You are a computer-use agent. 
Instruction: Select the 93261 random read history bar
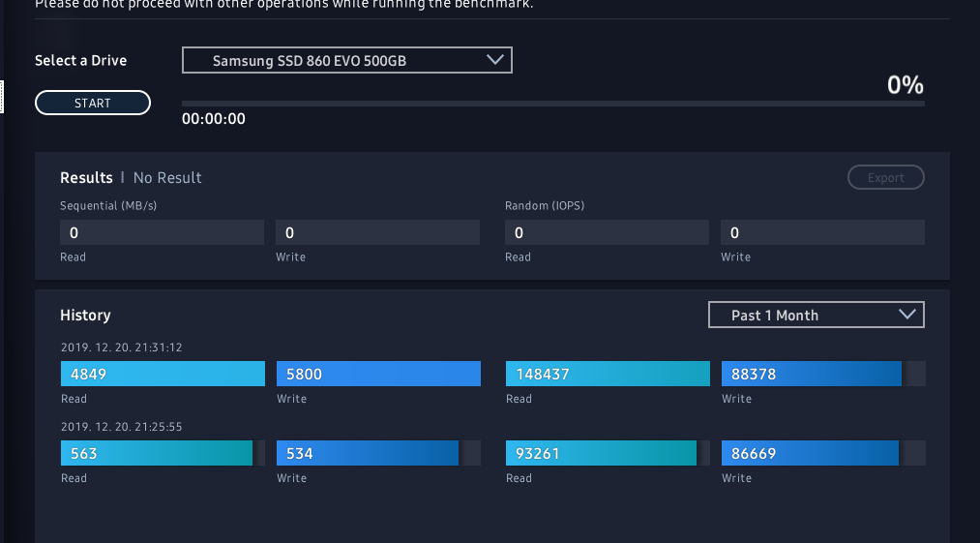[x=601, y=453]
